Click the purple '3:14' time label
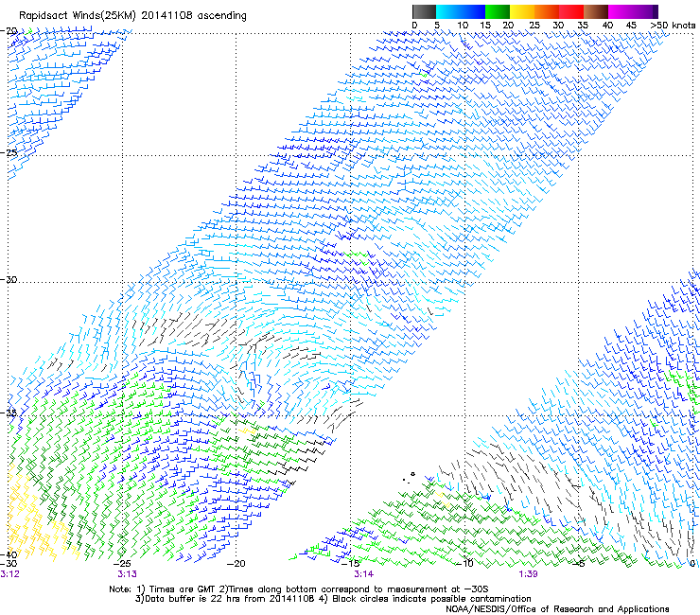This screenshot has height=615, width=700. 364,574
